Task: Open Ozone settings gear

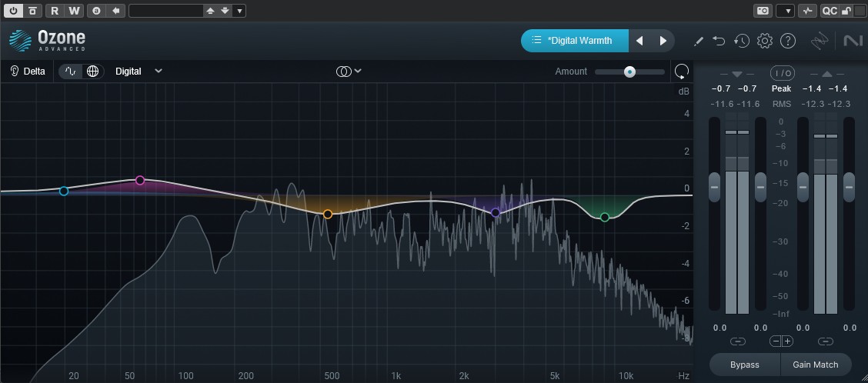Action: 764,41
